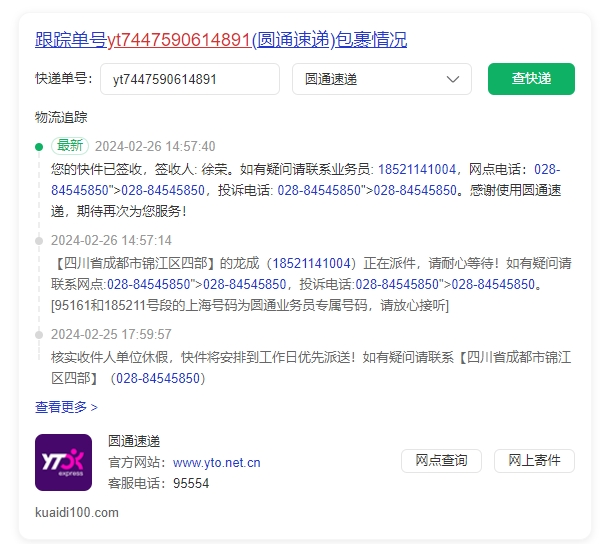Click the green 查快递 button
Screen dimensions: 600x544
coord(531,79)
